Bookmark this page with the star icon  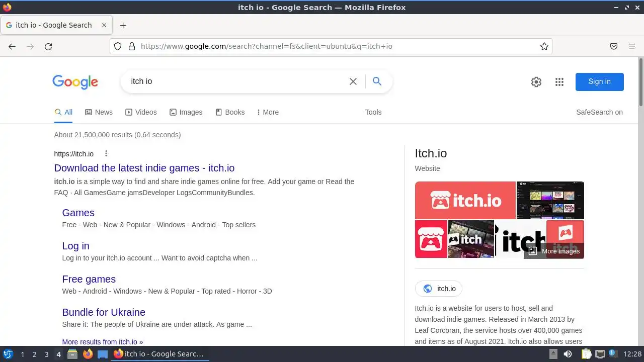544,46
